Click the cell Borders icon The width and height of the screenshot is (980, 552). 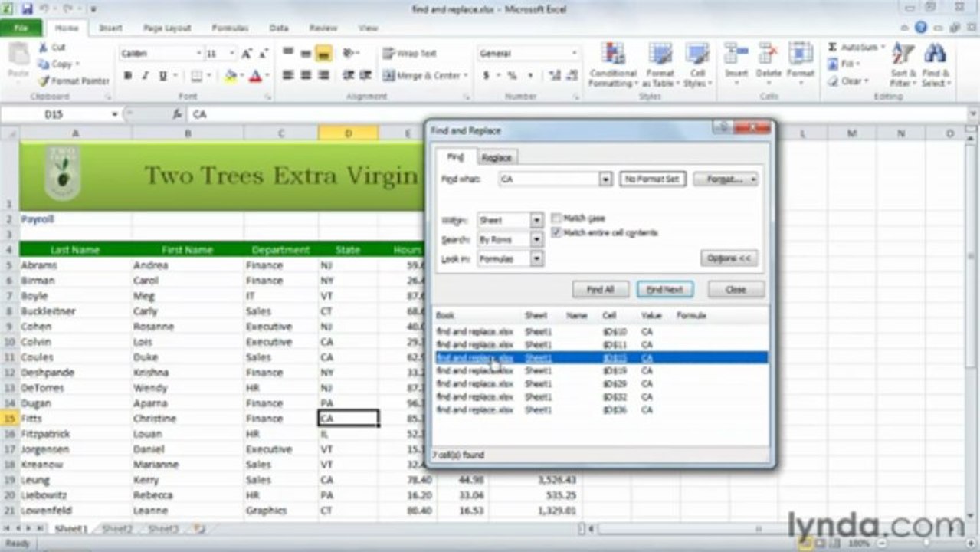196,76
